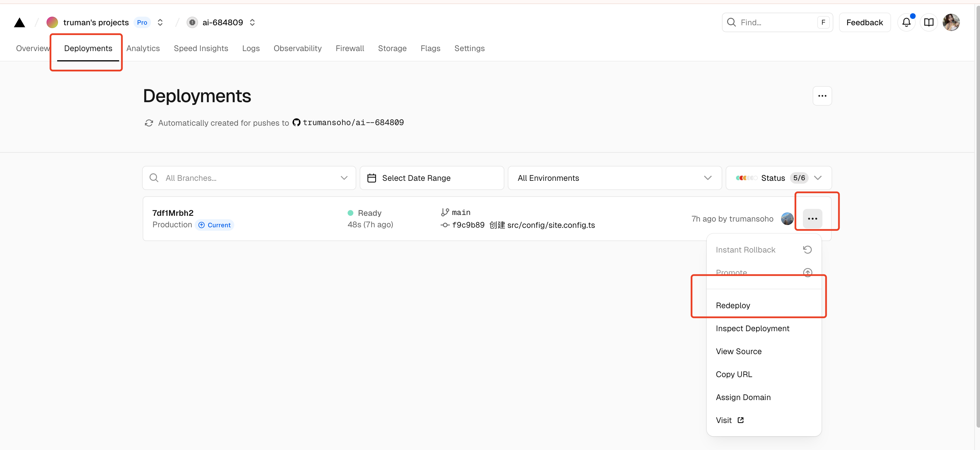Open the All Branches filter dropdown
Screen dimensions: 980x450
tap(249, 178)
